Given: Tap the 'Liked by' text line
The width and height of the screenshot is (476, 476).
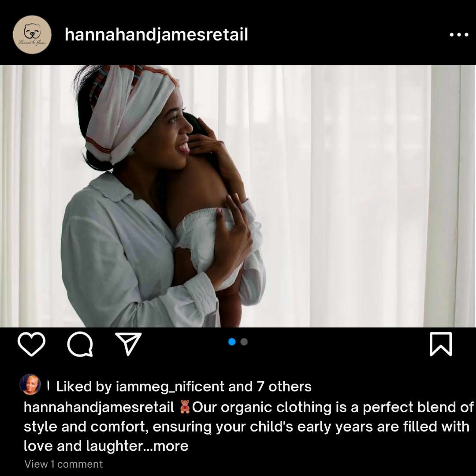Looking at the screenshot, I should (x=184, y=387).
